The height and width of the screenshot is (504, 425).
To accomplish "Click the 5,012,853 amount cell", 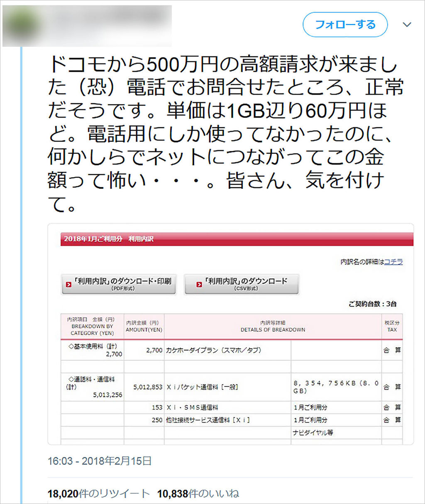I will 144,387.
